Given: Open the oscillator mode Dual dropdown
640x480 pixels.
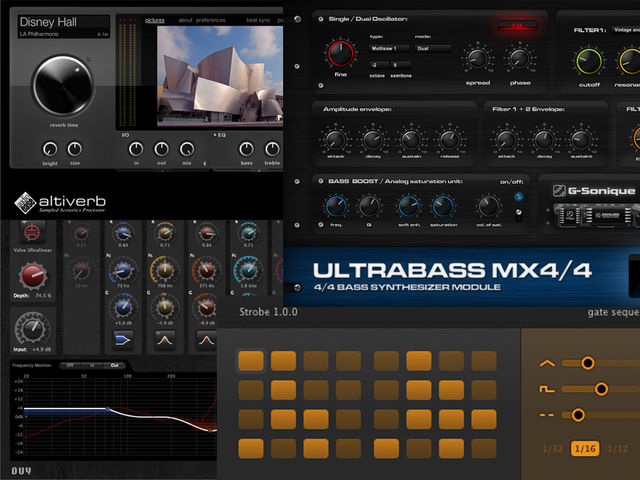Looking at the screenshot, I should pos(433,49).
